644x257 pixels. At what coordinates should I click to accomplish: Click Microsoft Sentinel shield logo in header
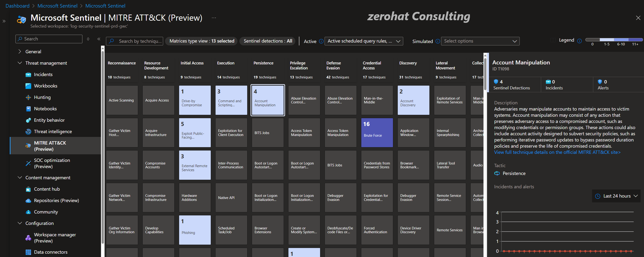click(21, 19)
